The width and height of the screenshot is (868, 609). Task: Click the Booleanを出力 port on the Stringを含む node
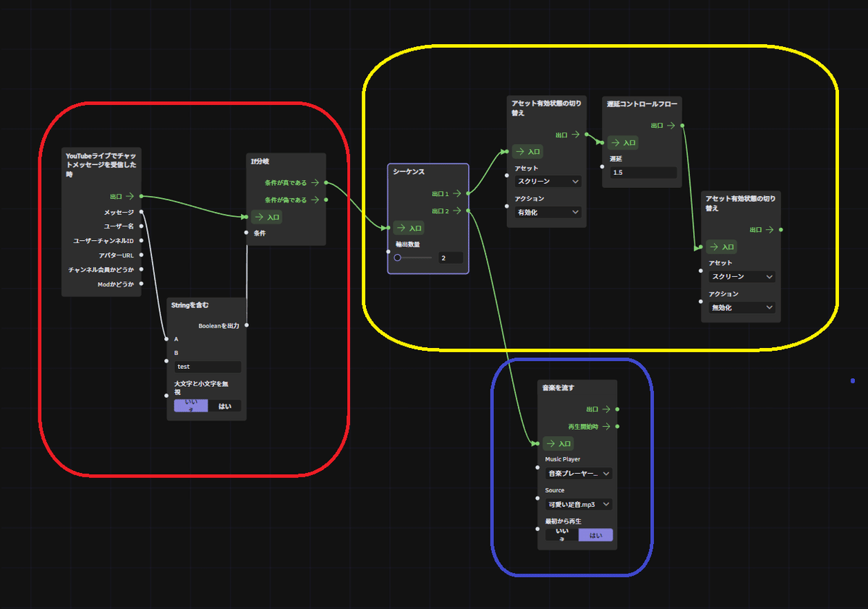[x=247, y=325]
